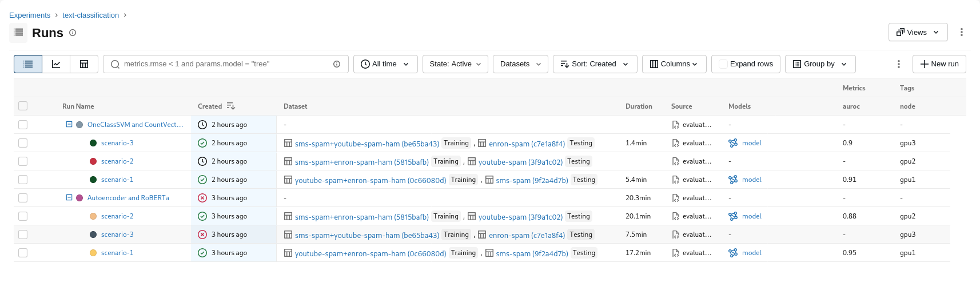Image resolution: width=980 pixels, height=286 pixels.
Task: Open the Views dropdown
Action: click(x=918, y=32)
